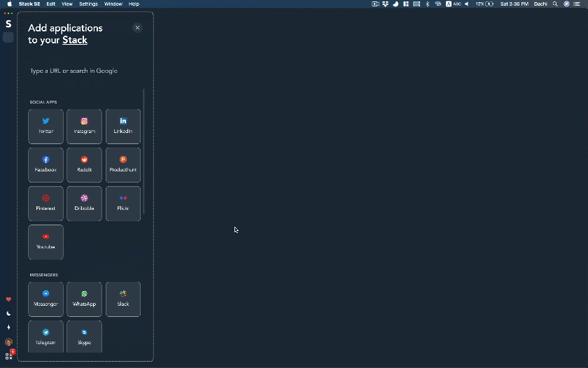Open the Window menu
The width and height of the screenshot is (588, 368).
click(x=113, y=3)
